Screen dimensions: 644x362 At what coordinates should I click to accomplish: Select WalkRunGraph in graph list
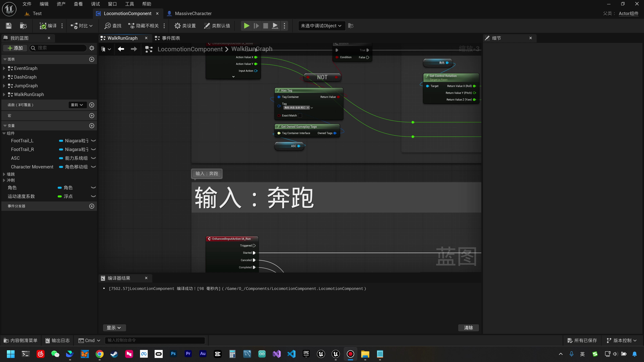point(29,94)
